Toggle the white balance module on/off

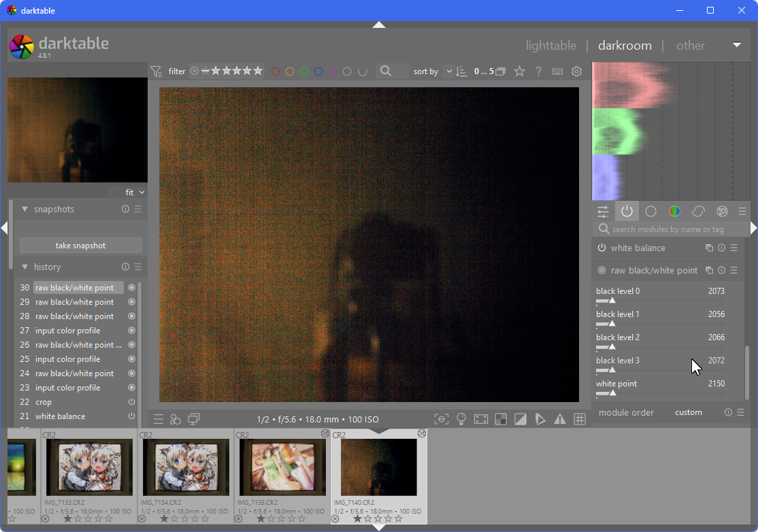602,248
